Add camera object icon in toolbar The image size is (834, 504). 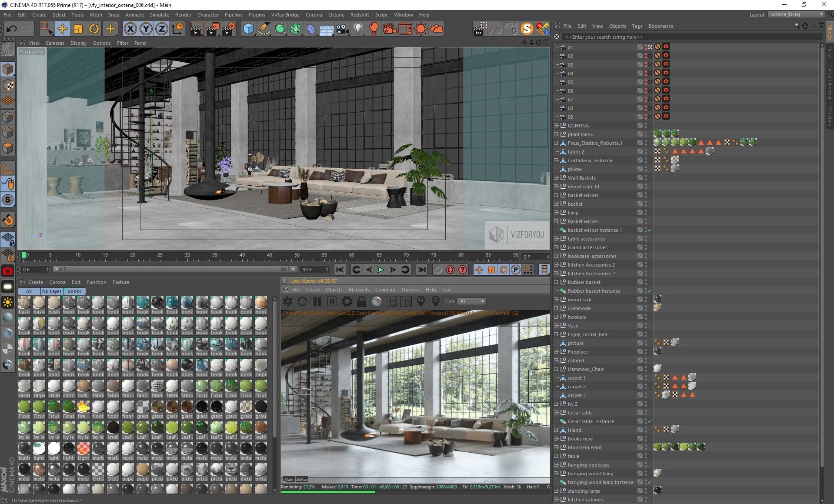[343, 29]
